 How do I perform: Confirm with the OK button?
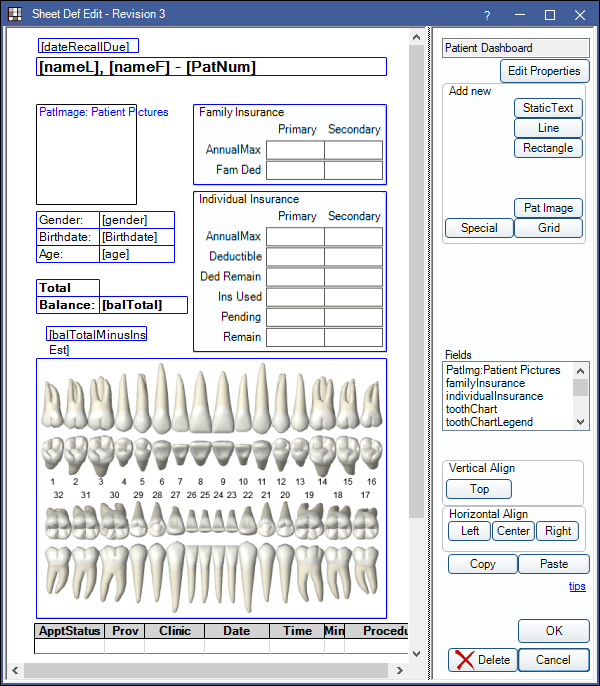click(554, 630)
